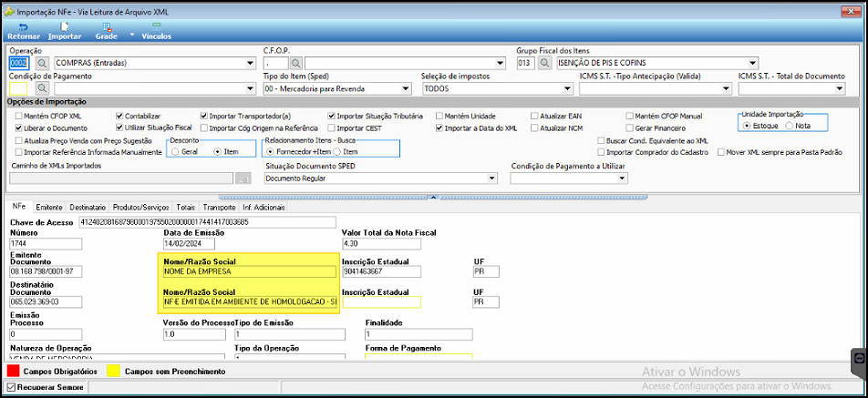Viewport: 868px width, 398px height.
Task: Enable Mantém CFOP Manual checkbox
Action: coord(629,116)
